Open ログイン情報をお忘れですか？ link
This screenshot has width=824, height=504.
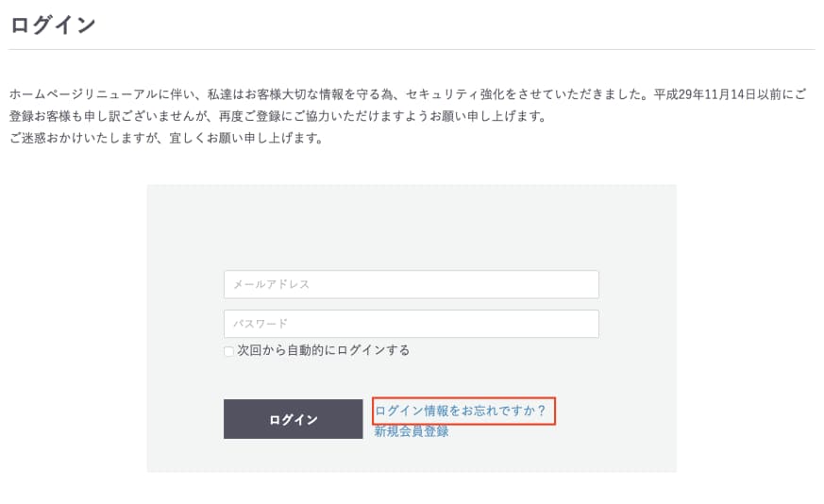[x=461, y=411]
